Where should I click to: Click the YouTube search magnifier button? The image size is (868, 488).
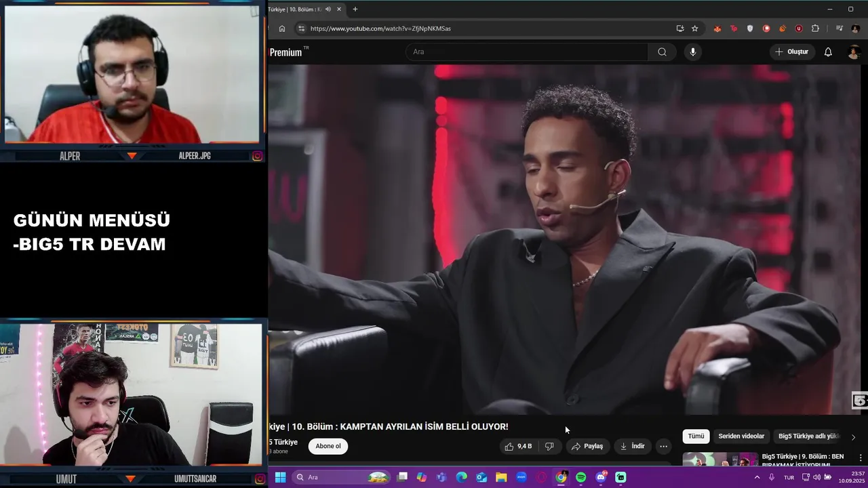[x=662, y=52]
